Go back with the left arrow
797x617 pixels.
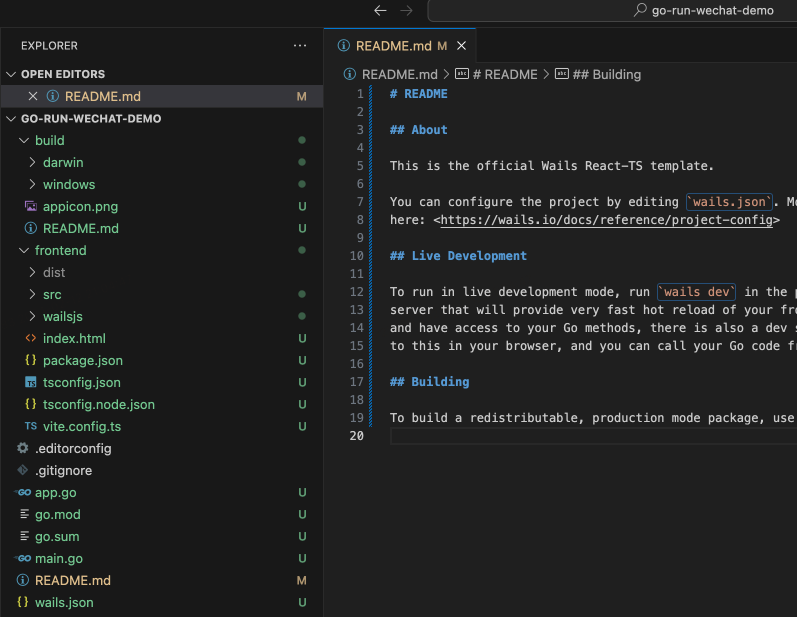(x=380, y=10)
